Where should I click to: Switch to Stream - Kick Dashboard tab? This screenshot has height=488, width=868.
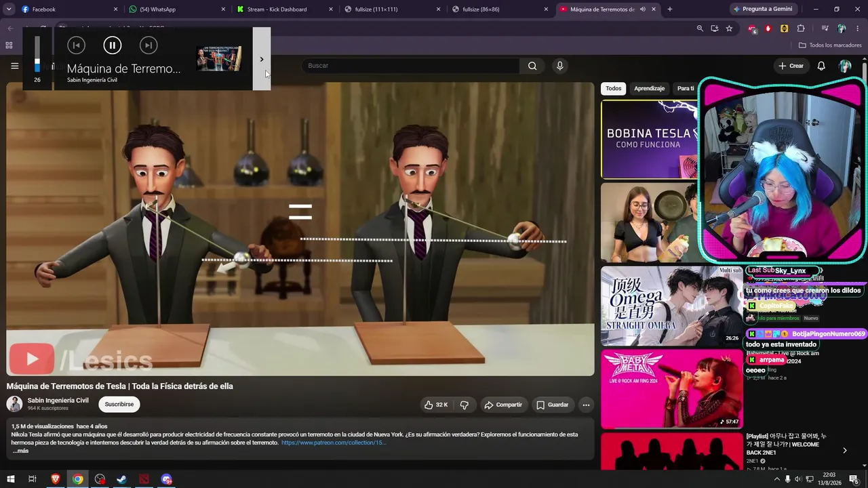coord(285,9)
